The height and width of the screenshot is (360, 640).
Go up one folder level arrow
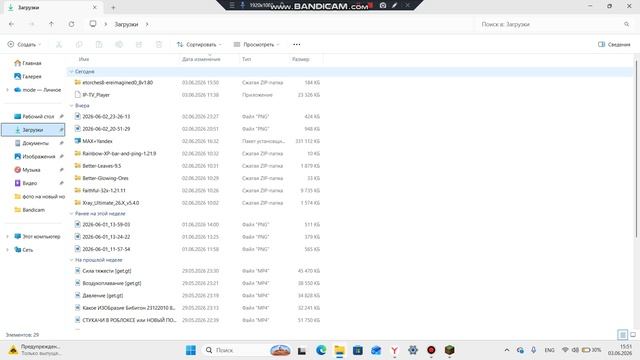coord(51,24)
